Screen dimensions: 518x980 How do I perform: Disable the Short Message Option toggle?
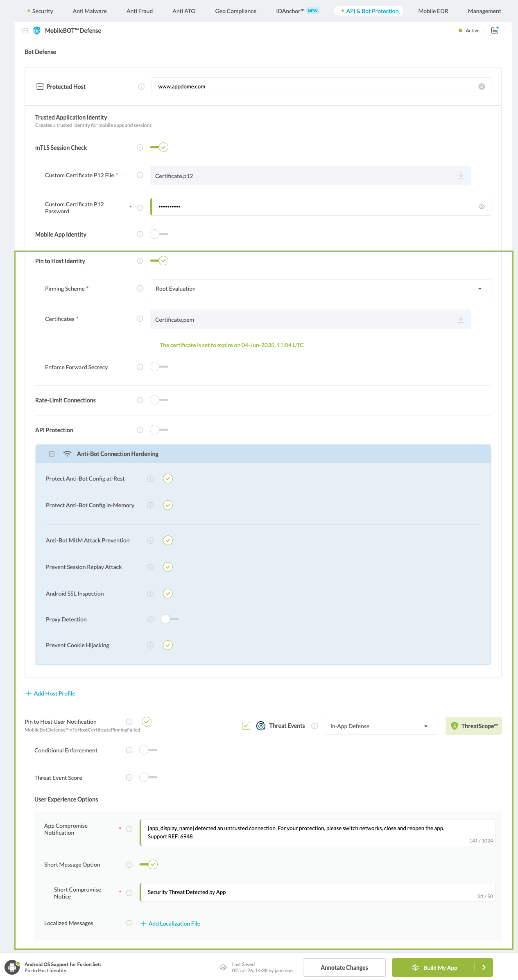[149, 865]
